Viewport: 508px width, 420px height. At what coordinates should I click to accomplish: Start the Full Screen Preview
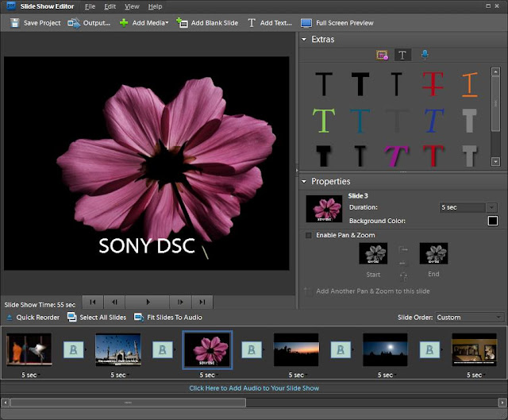(337, 23)
